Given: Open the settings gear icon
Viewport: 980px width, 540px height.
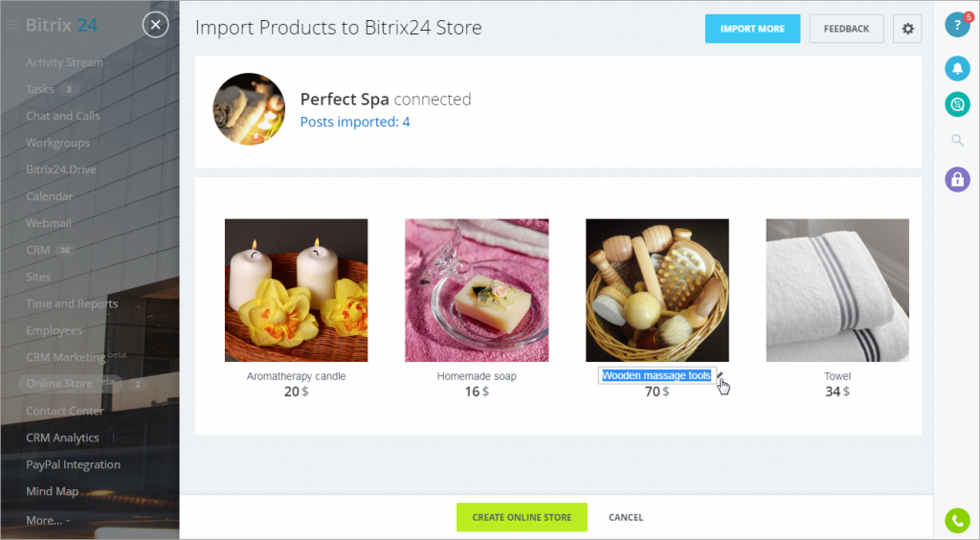Looking at the screenshot, I should pos(907,29).
